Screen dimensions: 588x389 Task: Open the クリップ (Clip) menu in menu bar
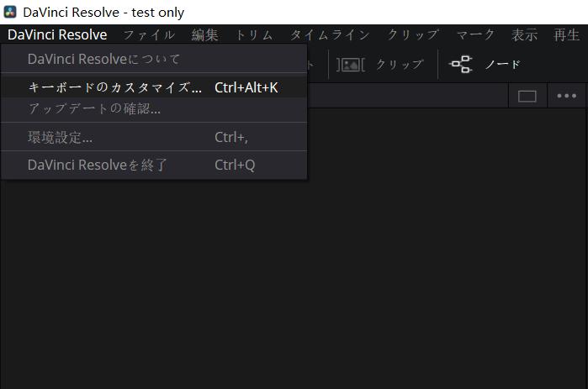412,34
